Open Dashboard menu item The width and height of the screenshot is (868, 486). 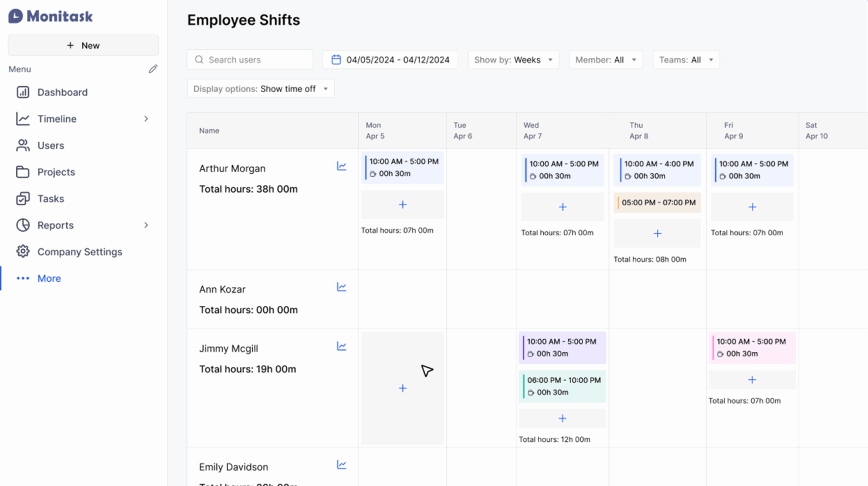(x=63, y=92)
